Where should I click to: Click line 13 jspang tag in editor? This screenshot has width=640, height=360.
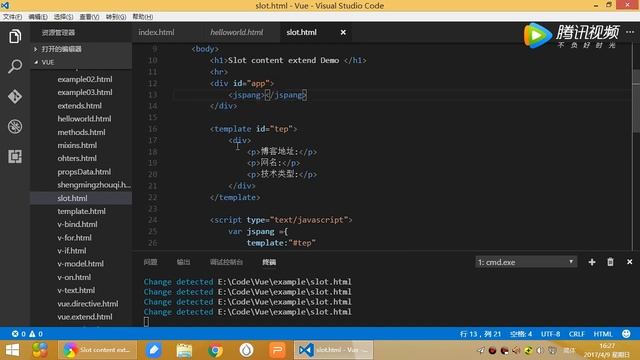point(267,95)
